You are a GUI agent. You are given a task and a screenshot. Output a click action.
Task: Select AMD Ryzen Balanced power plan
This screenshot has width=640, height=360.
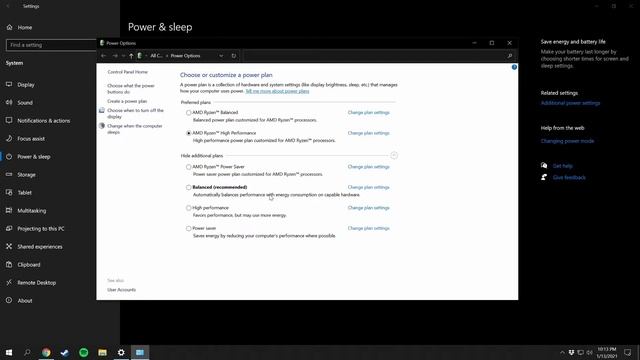189,113
